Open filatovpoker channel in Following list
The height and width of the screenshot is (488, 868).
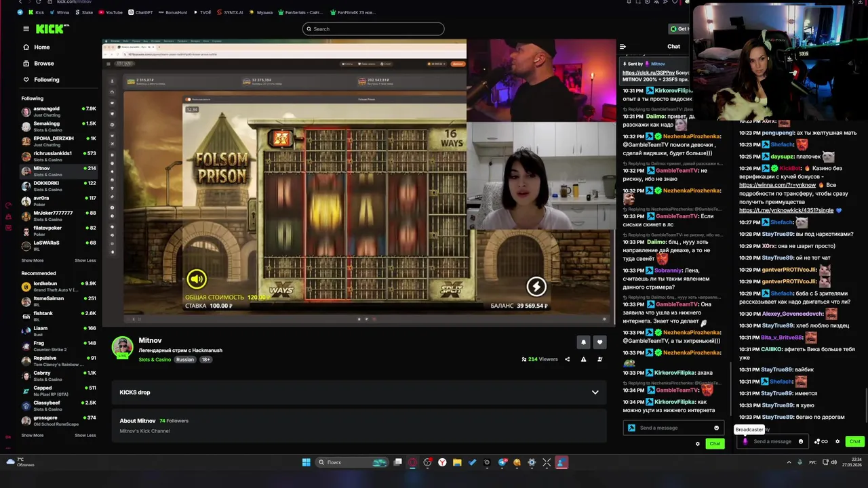[59, 230]
